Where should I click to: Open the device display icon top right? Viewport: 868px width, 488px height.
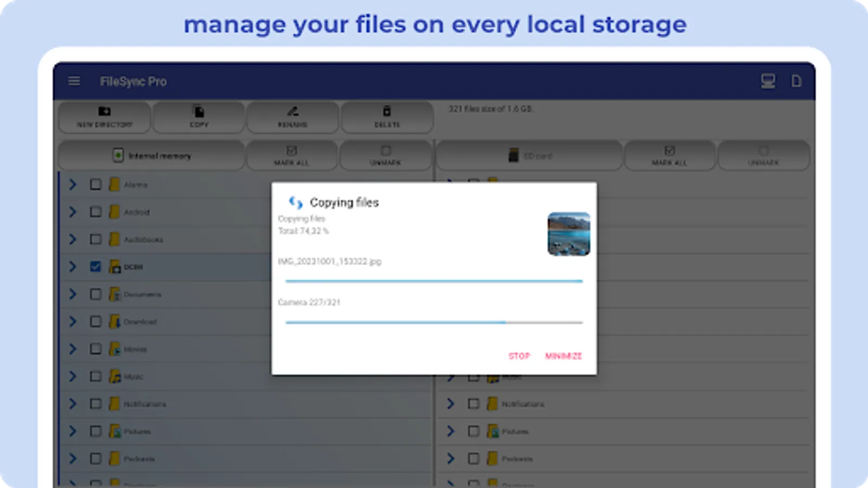(x=767, y=81)
